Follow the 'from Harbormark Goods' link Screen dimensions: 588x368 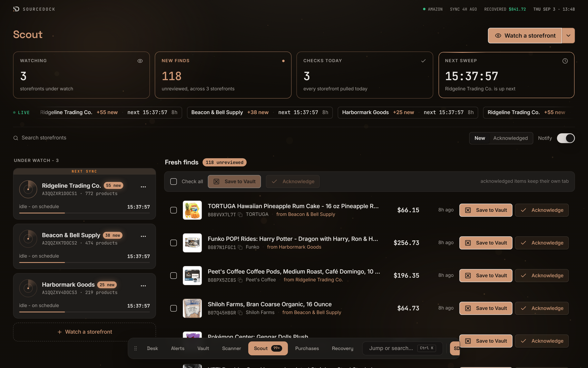point(294,247)
